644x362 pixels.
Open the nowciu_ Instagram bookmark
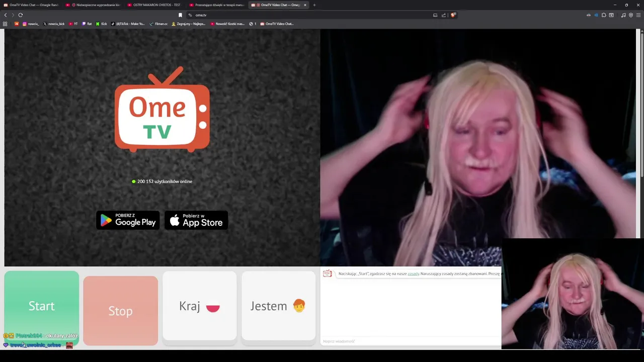click(x=31, y=24)
